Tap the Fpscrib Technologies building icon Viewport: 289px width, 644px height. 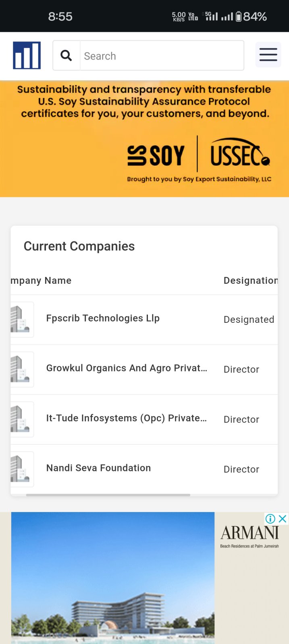pos(21,320)
